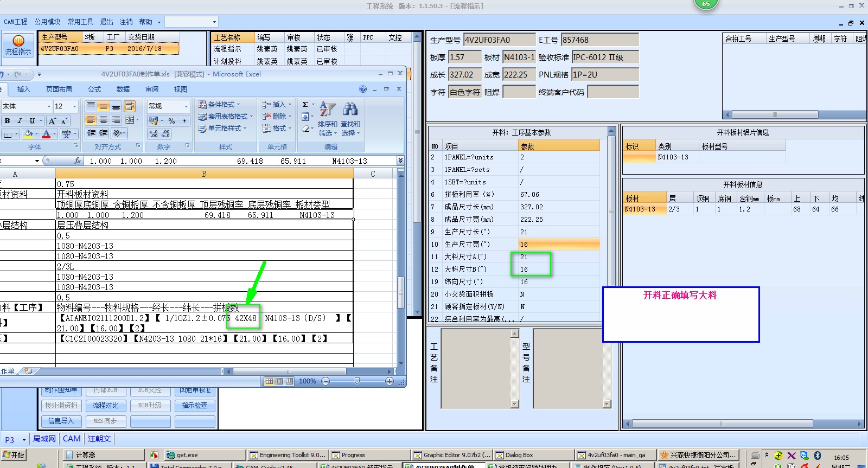The height and width of the screenshot is (468, 868).
Task: Open the 插入 ribbon tab
Action: (23, 89)
